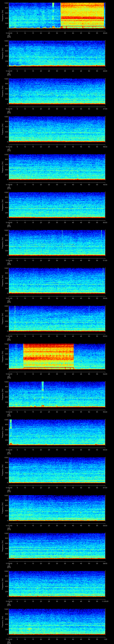Click the 10:52:00 start time label
This screenshot has height=644, width=114.
pyautogui.click(x=9, y=336)
